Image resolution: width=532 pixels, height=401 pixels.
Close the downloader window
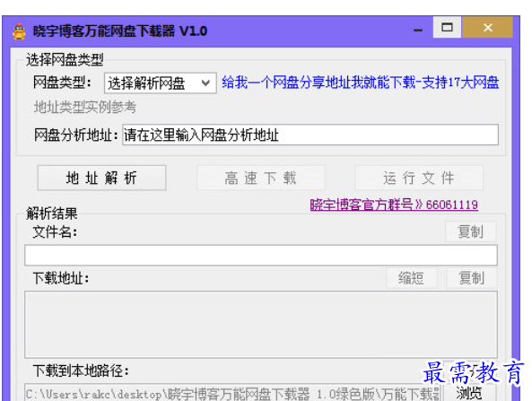pyautogui.click(x=487, y=27)
